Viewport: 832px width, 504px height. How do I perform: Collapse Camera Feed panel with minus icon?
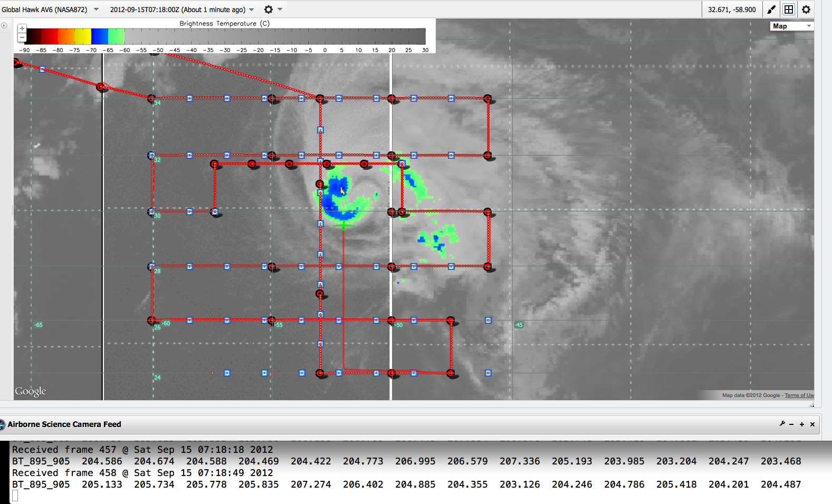coord(791,424)
